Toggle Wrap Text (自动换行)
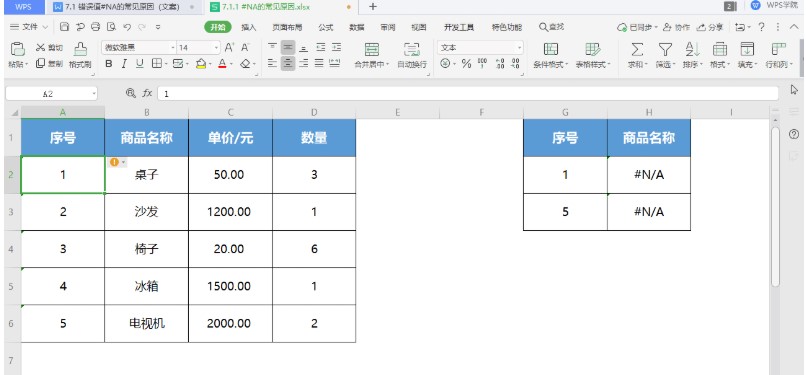806x375 pixels. coord(412,54)
